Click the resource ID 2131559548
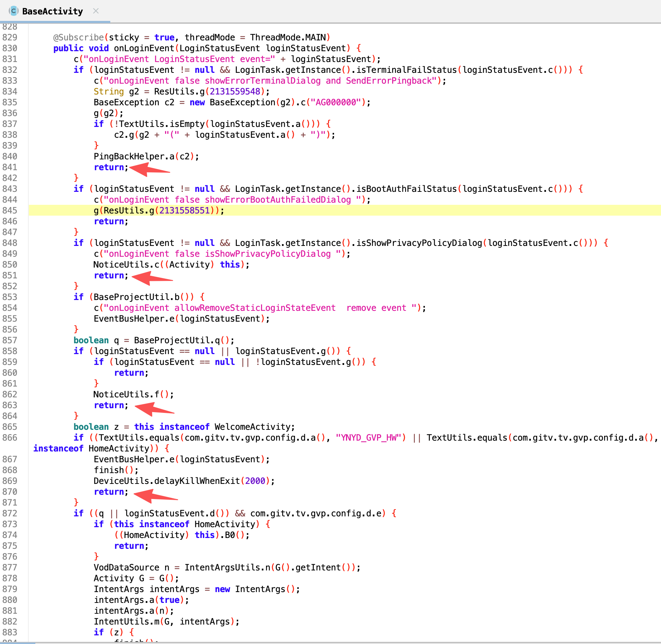The image size is (661, 644). 235,92
